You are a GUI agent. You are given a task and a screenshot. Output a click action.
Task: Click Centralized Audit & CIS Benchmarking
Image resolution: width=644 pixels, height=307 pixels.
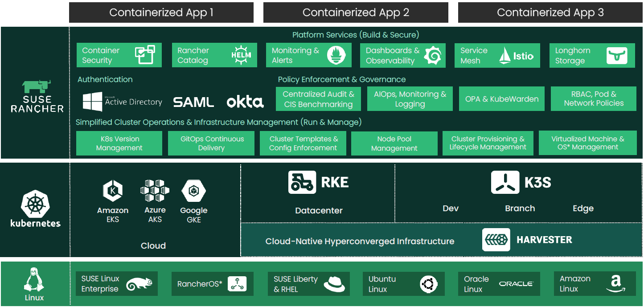click(318, 99)
